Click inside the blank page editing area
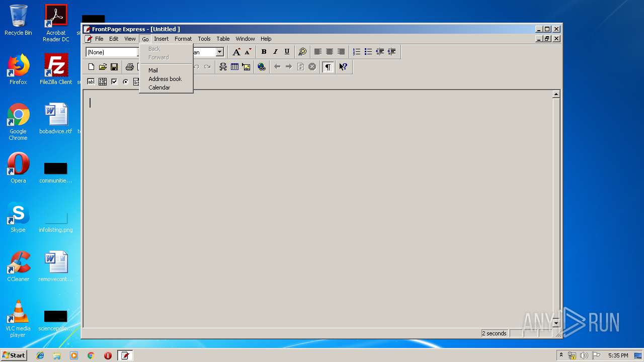 (317, 209)
